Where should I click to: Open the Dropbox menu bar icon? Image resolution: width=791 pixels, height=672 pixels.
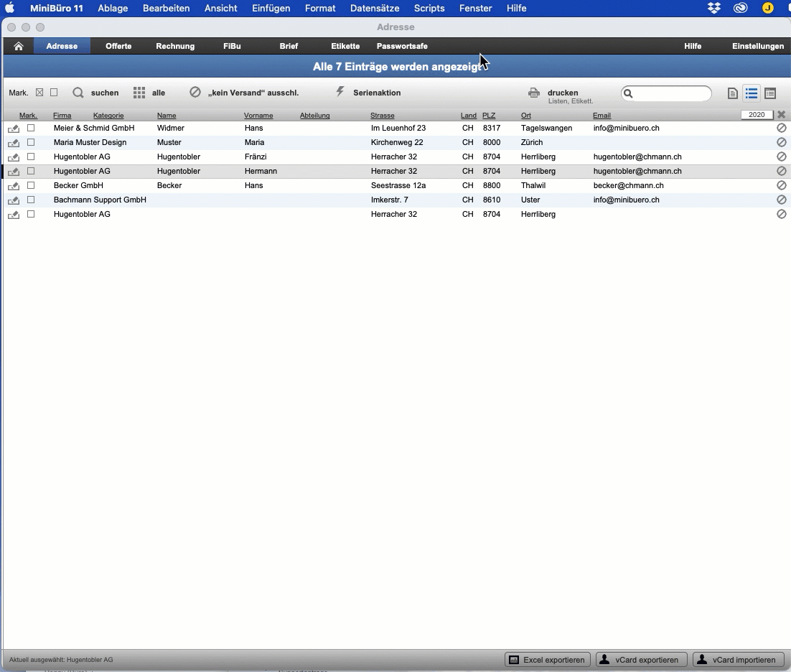(x=713, y=8)
